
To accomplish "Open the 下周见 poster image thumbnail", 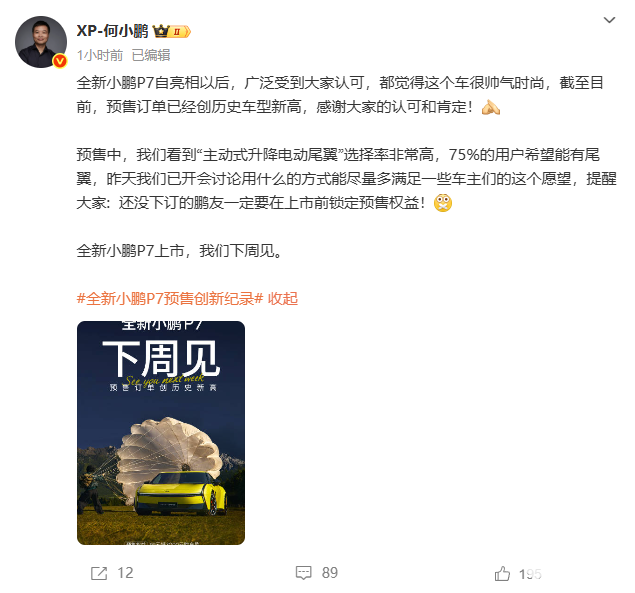I will tap(161, 433).
